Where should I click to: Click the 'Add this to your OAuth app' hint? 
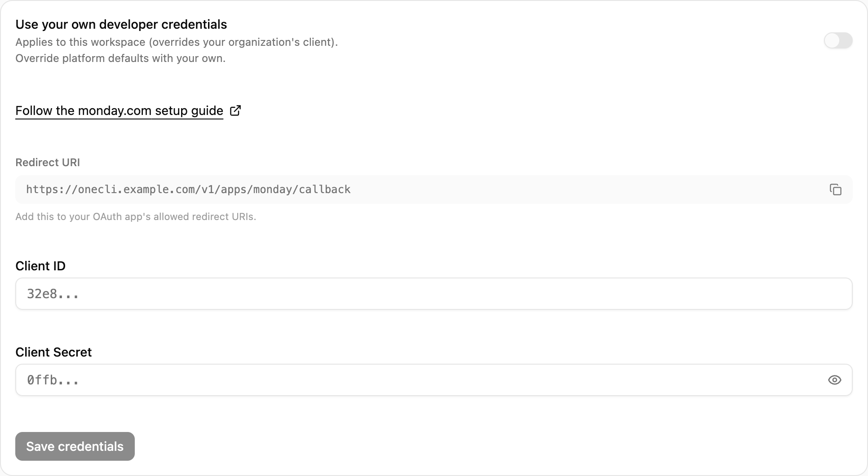136,216
